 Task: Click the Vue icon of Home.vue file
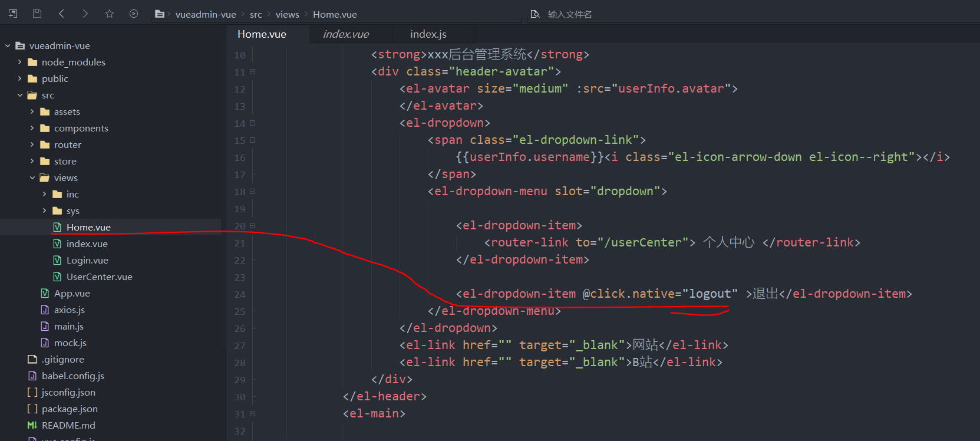click(57, 227)
